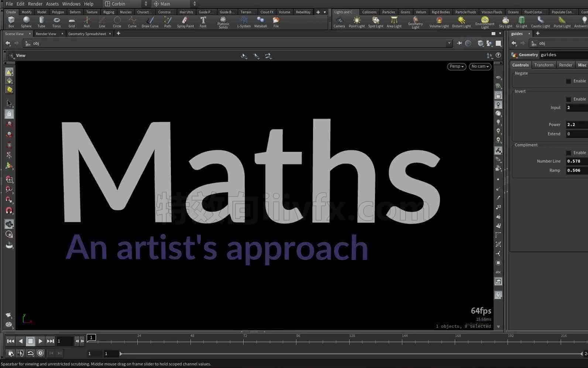
Task: Enable the Invert checkbox
Action: click(x=568, y=99)
